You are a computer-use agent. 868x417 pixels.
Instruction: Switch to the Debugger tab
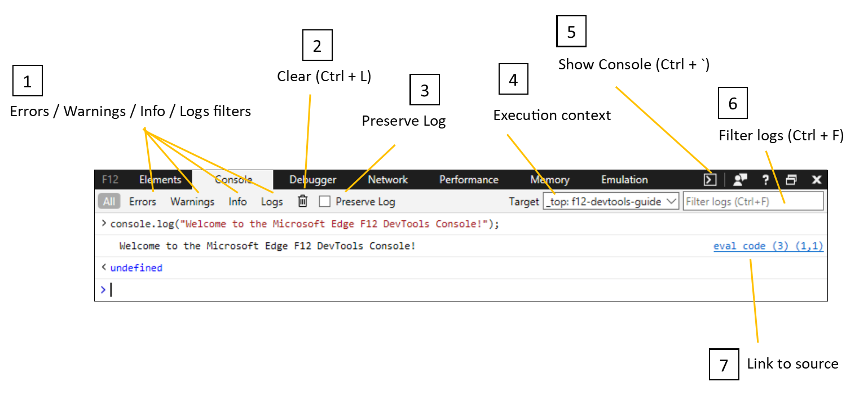[x=312, y=179]
